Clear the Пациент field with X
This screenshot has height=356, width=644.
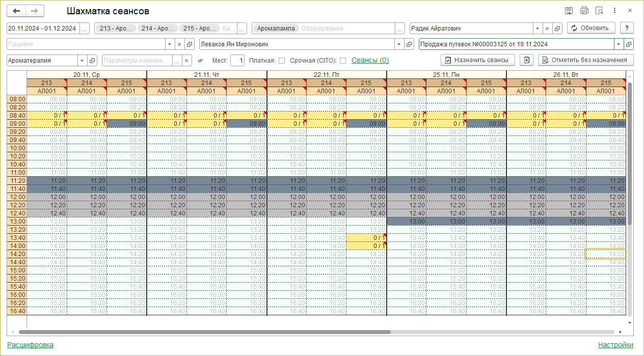179,44
